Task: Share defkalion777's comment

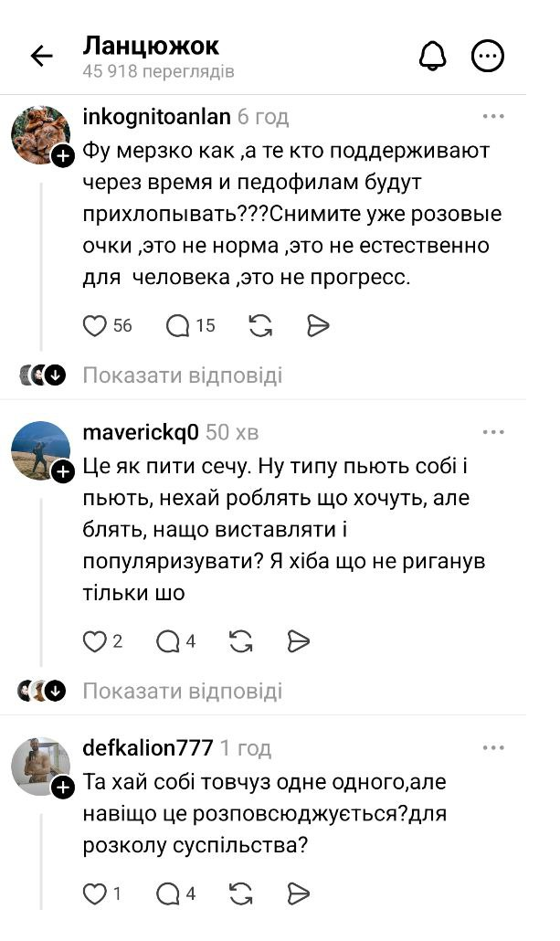Action: (x=298, y=893)
